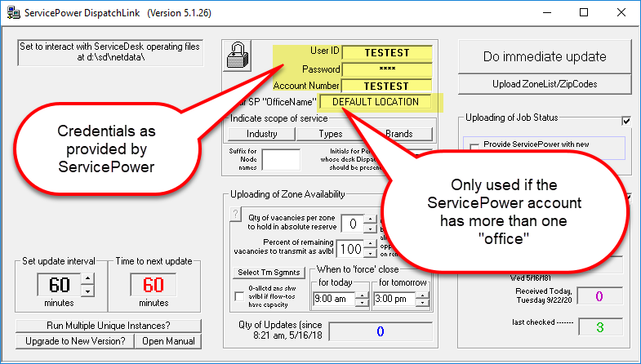This screenshot has width=641, height=364.
Task: Lower the force close time for tomorrow
Action: pos(423,303)
